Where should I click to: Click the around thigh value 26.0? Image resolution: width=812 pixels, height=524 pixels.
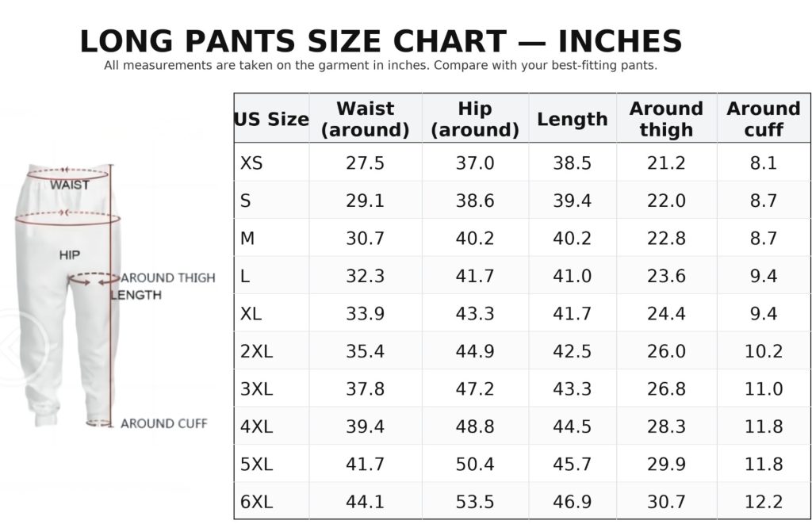(x=666, y=351)
